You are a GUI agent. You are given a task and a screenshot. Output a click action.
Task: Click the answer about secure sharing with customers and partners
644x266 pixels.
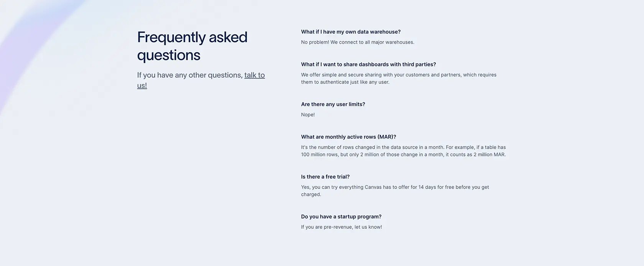[399, 78]
